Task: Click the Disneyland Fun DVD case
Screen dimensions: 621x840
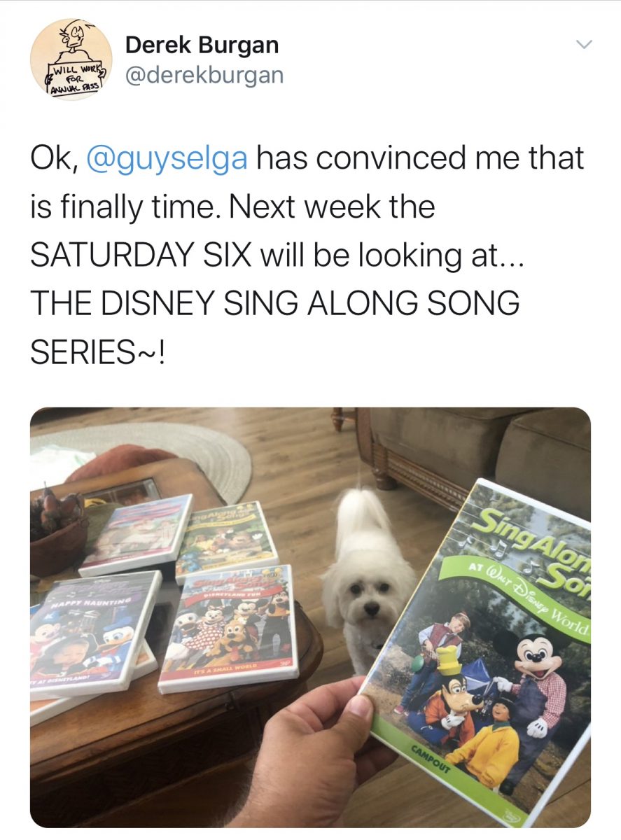Action: tap(228, 630)
